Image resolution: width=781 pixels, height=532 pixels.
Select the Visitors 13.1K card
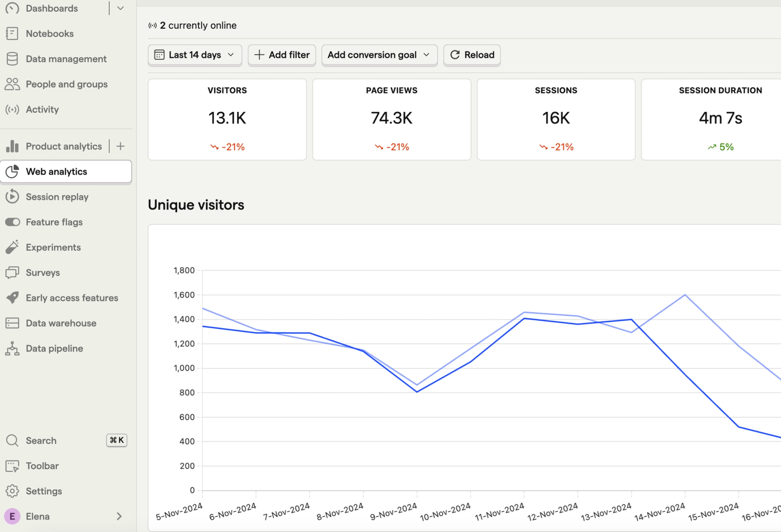coord(227,119)
